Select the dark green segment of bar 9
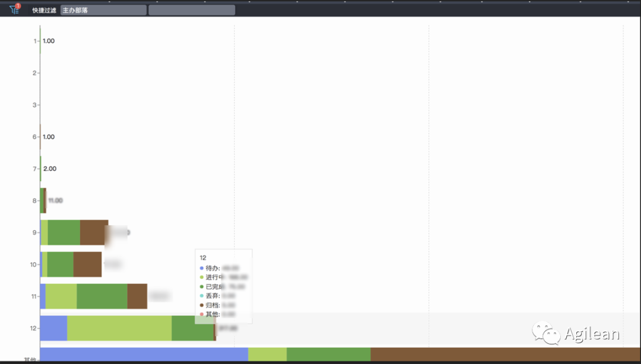641x364 pixels. [64, 232]
